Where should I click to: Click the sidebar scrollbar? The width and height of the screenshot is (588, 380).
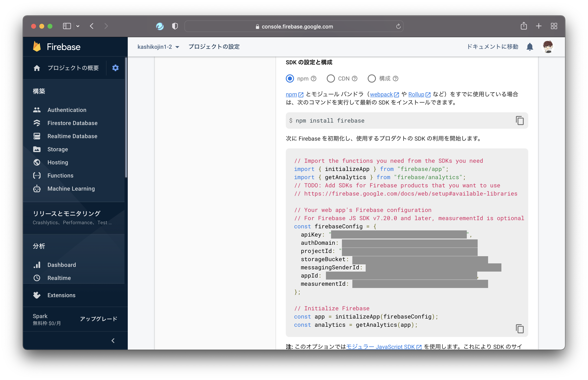coord(126,117)
